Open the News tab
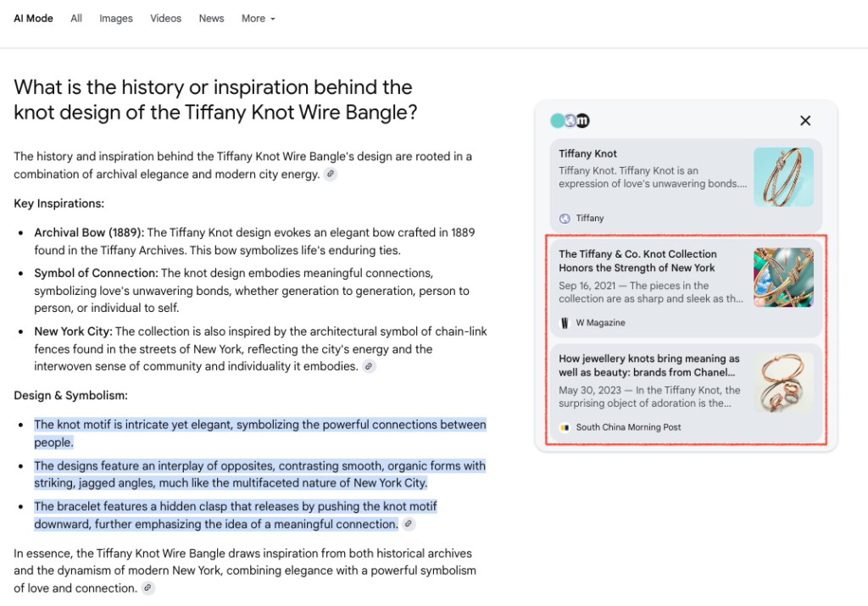The width and height of the screenshot is (868, 606). point(211,19)
